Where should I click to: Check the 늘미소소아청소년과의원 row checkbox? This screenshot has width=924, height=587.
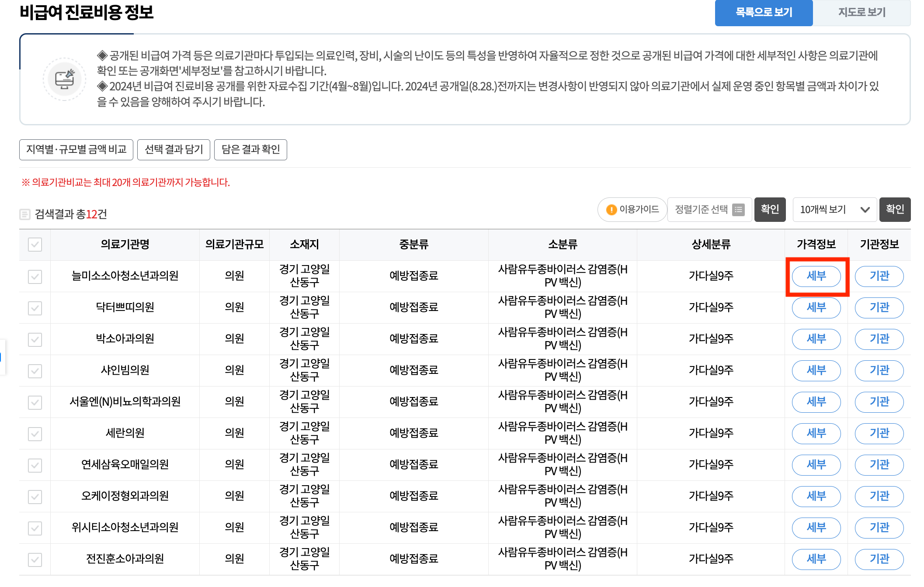pyautogui.click(x=35, y=276)
